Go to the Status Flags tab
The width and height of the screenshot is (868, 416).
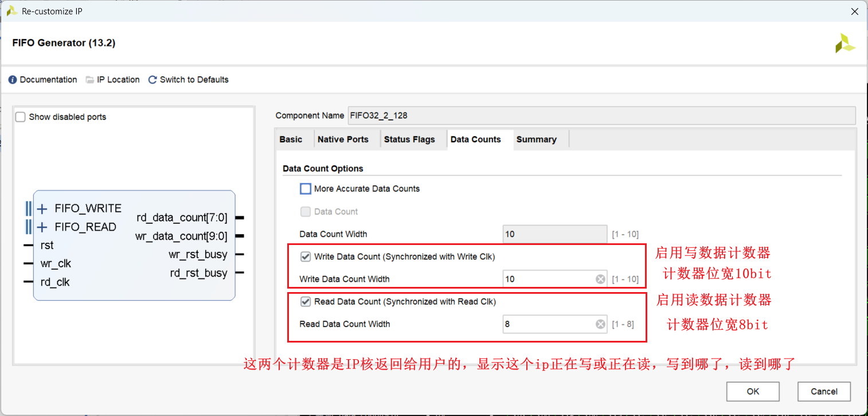point(409,139)
